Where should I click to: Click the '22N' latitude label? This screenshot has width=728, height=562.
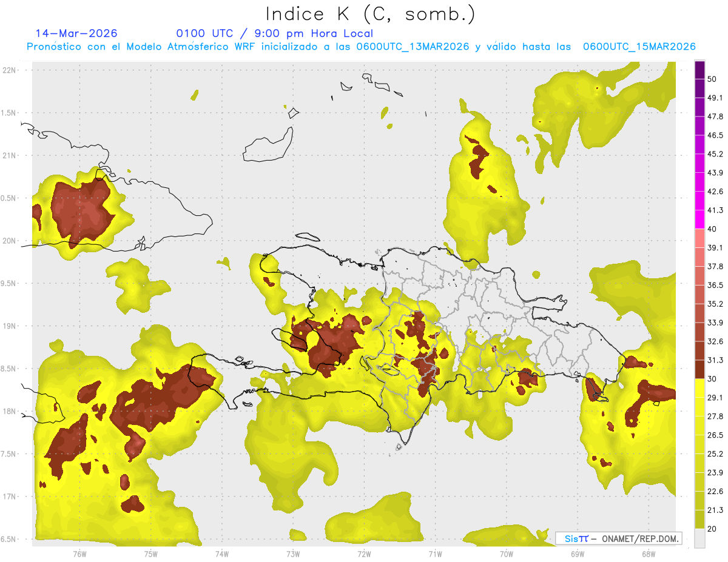coord(10,70)
